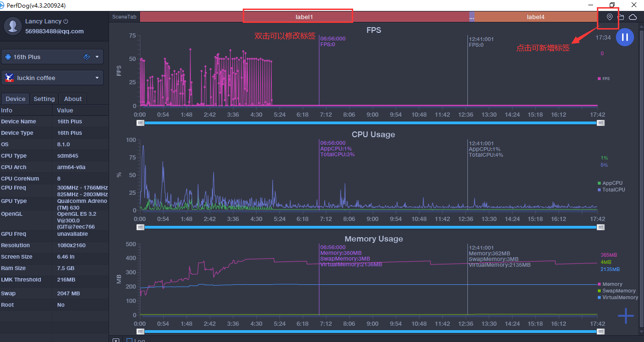Toggle the Log checkbox
The image size is (644, 342).
coord(129,340)
